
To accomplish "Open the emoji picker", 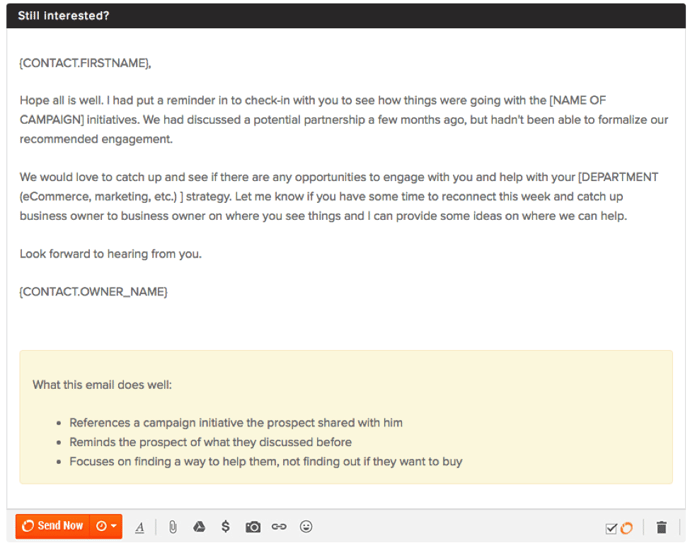I will coord(306,527).
